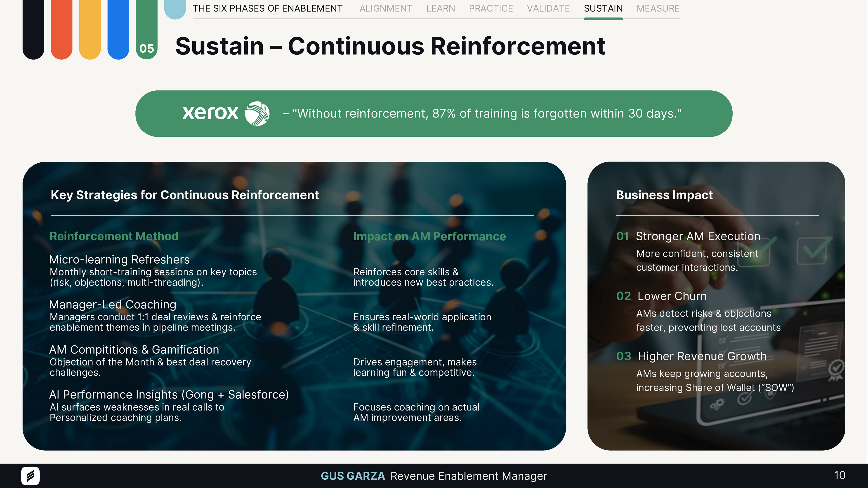Click the orange-red color bar
Image resolution: width=868 pixels, height=488 pixels.
pos(62,30)
